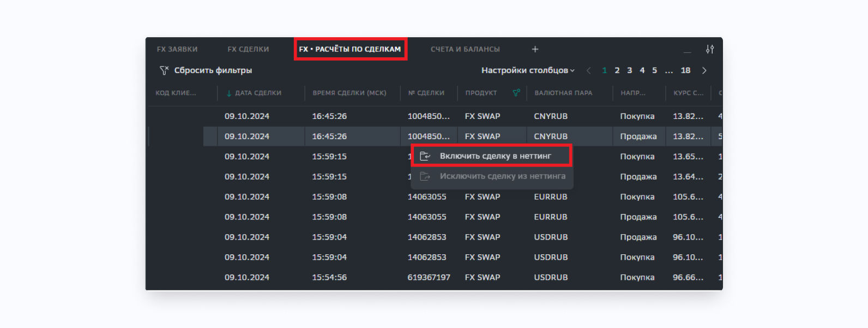Click the exclude-from-netting folder icon
The width and height of the screenshot is (868, 328).
click(x=425, y=176)
